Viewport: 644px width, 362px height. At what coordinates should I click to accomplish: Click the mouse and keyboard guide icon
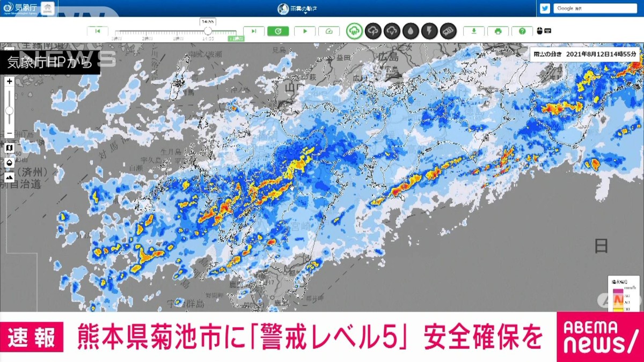(x=544, y=31)
